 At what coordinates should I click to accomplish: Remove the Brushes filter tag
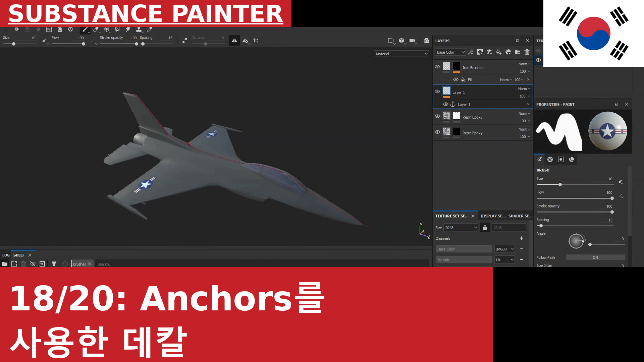tap(90, 264)
